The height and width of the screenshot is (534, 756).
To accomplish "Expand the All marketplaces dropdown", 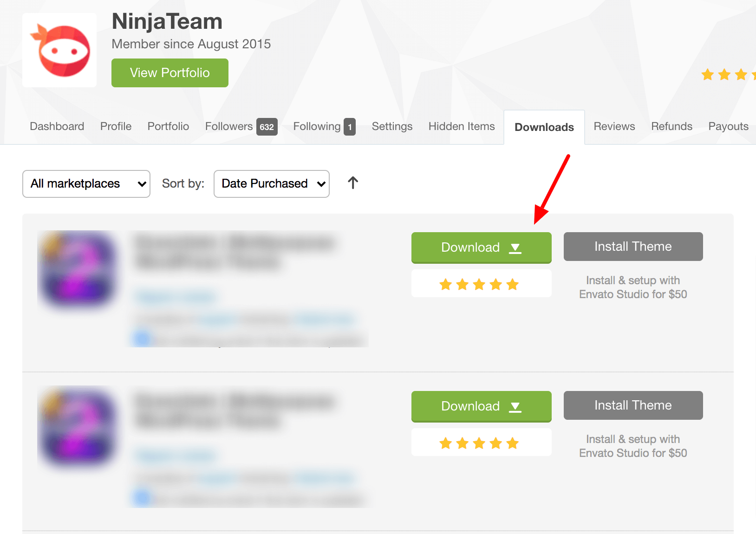I will coord(86,184).
